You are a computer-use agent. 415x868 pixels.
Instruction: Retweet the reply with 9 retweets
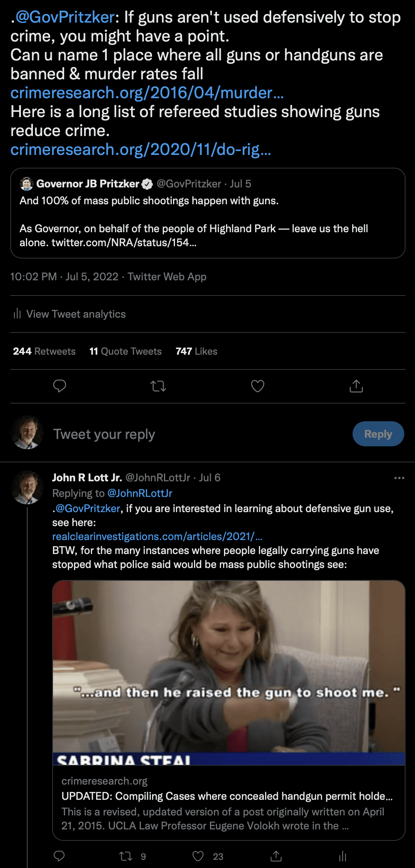126,856
